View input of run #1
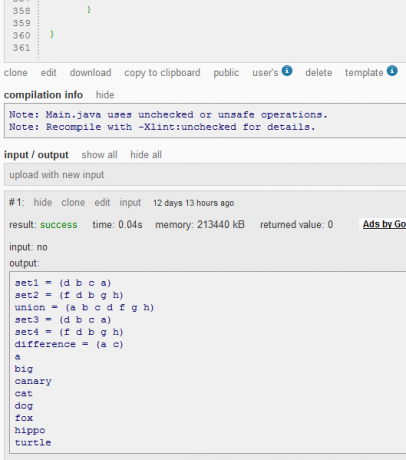This screenshot has height=460, width=406. (x=130, y=203)
